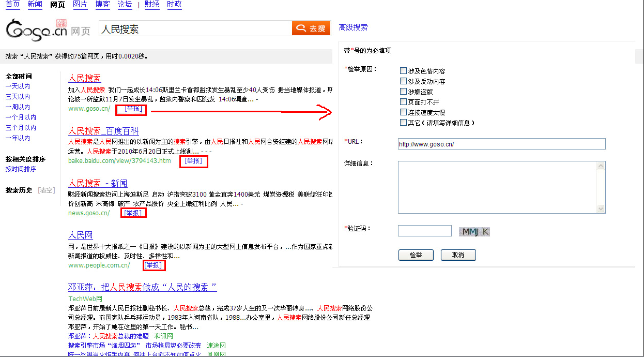The width and height of the screenshot is (644, 357).
Task: Click 举报 beside baike.baidu.com result
Action: click(x=193, y=161)
